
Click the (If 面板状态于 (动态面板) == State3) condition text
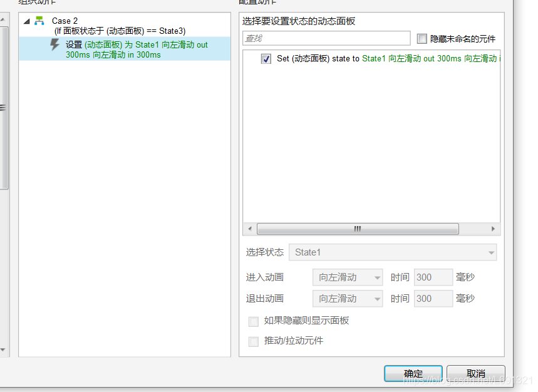coord(120,31)
